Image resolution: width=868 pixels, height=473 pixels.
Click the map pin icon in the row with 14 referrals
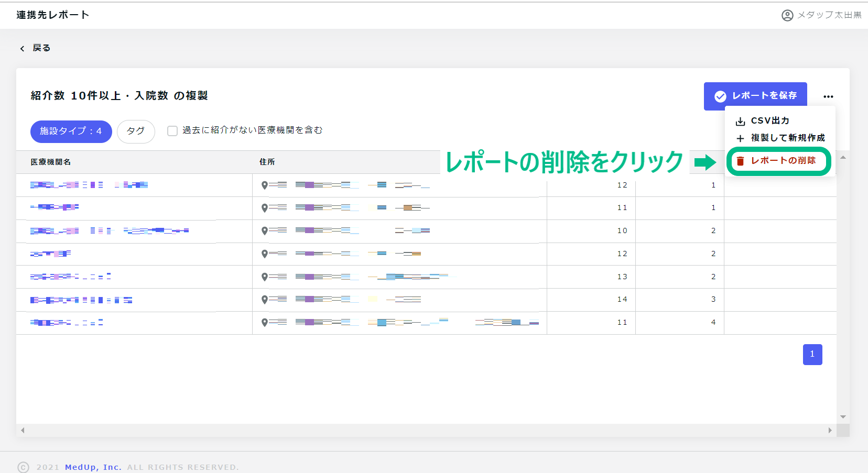pos(265,300)
